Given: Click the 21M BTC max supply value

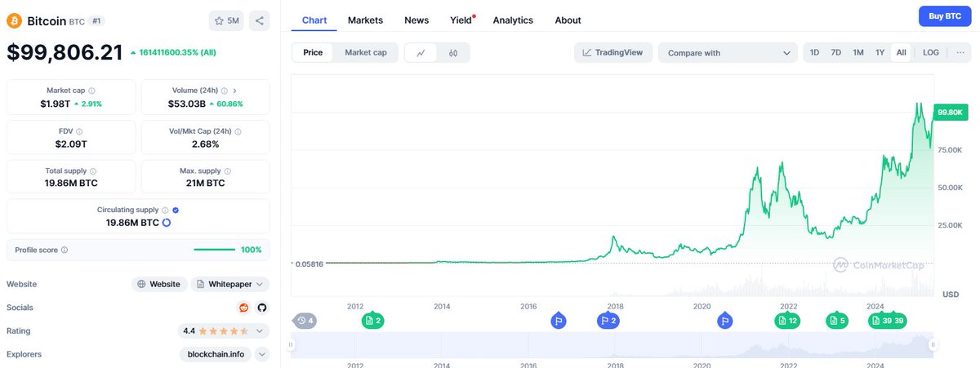Looking at the screenshot, I should coord(205,184).
